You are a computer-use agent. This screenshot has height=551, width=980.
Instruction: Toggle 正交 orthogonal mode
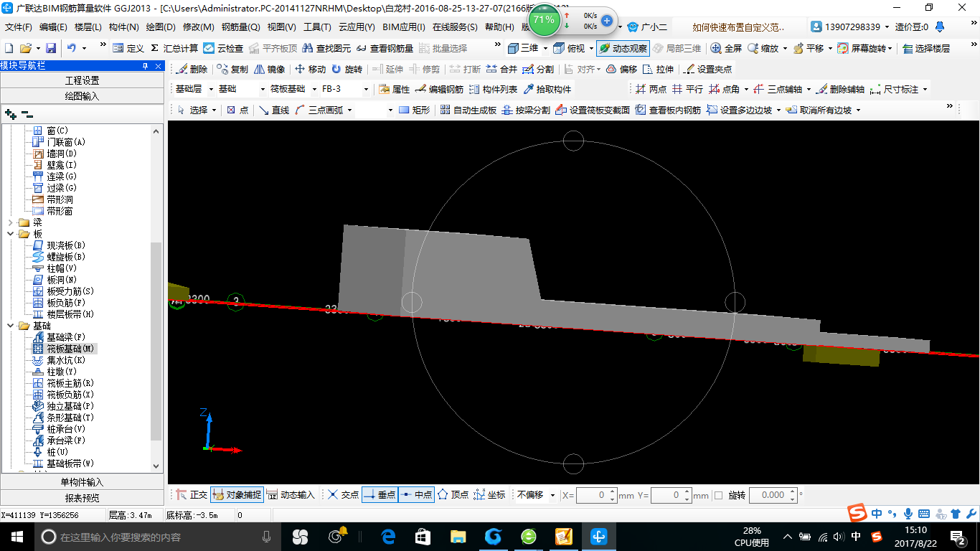coord(192,495)
